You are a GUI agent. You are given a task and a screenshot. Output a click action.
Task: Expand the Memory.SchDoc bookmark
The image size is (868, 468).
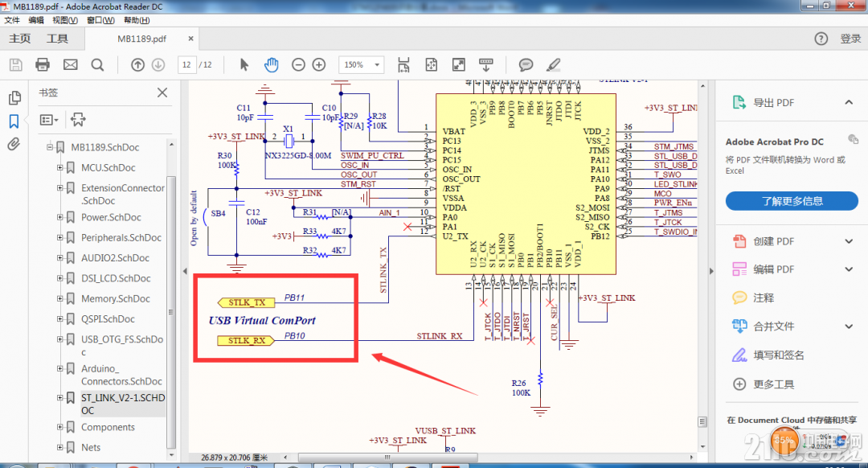(x=59, y=298)
